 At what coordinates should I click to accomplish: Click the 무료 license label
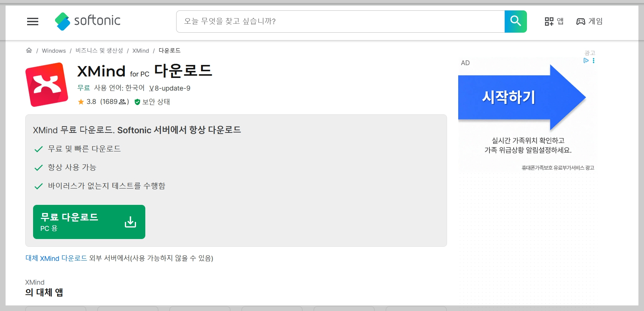click(x=84, y=88)
